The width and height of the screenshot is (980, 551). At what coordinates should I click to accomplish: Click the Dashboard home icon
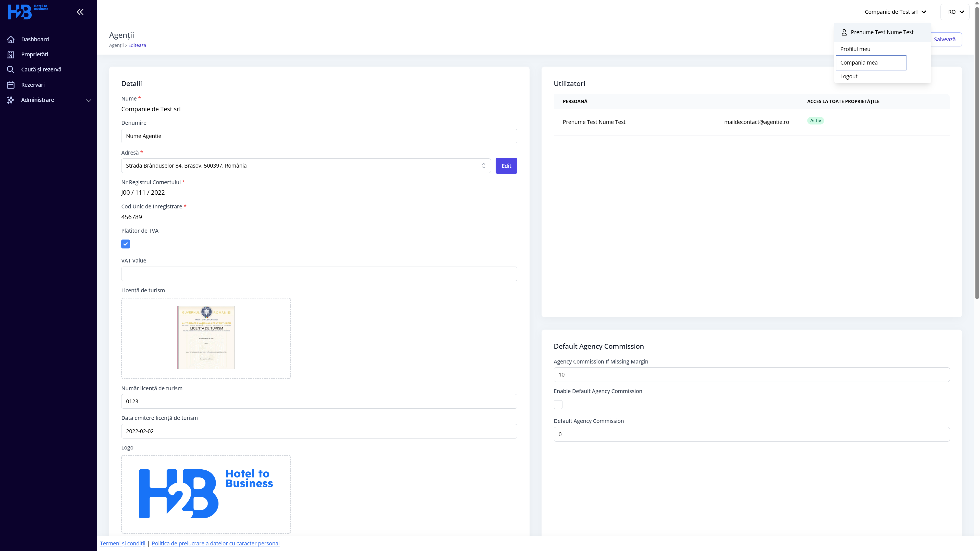click(x=11, y=40)
